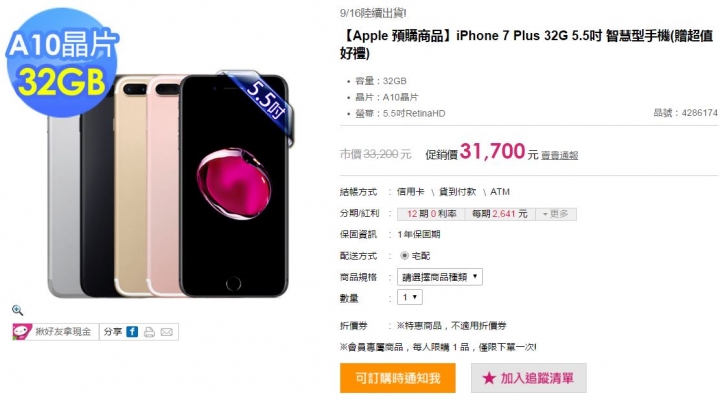Click the 加入追蹤清單 button
Viewport: 720px width, 402px height.
[529, 378]
